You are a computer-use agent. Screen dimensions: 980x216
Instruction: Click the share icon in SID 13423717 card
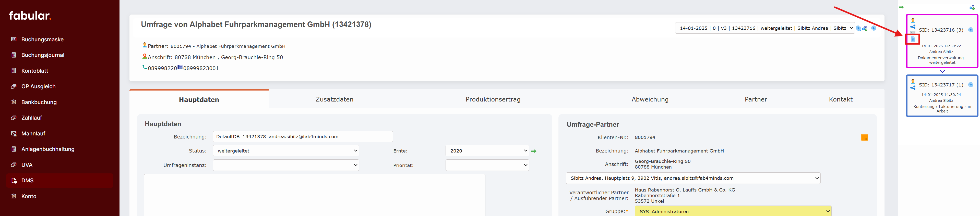coord(912,88)
